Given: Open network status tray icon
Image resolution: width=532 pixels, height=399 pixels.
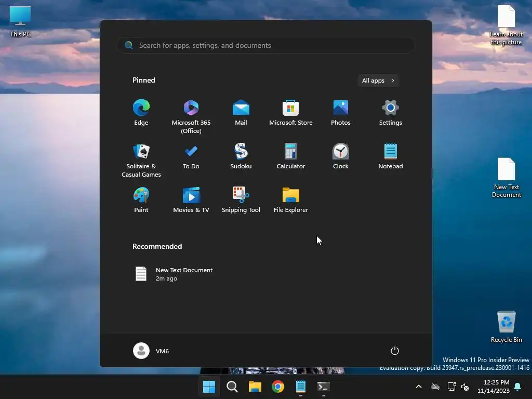Looking at the screenshot, I should [x=451, y=387].
